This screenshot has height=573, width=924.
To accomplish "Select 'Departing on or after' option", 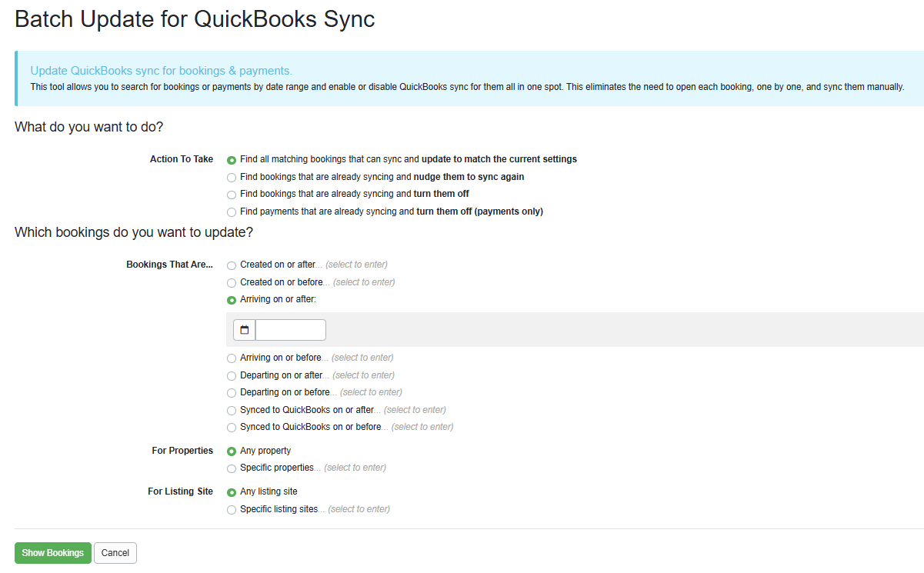I will 232,375.
